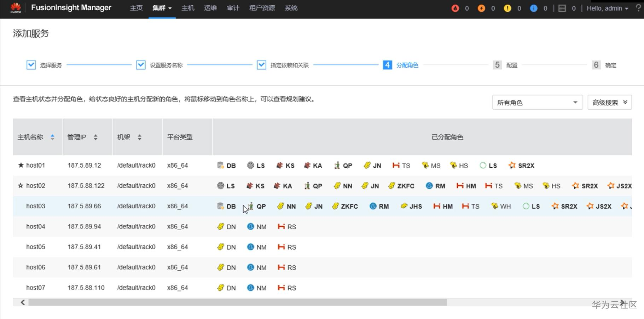Image resolution: width=644 pixels, height=319 pixels.
Task: Click the critical alarm icon in header
Action: point(455,8)
